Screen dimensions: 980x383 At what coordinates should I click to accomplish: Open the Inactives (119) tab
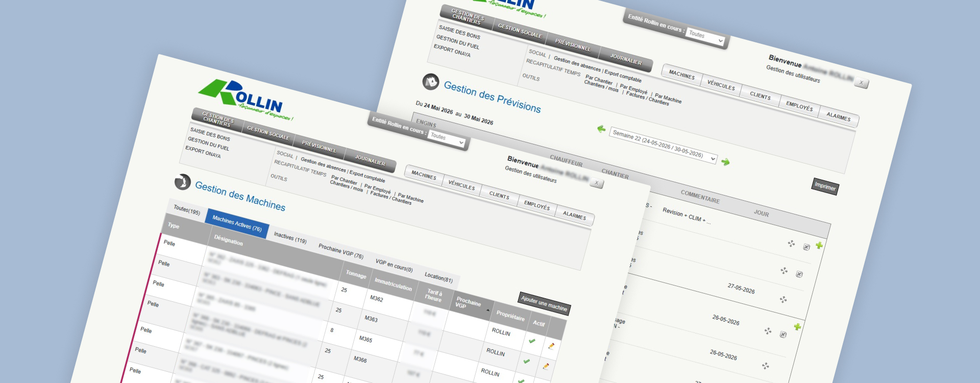[x=290, y=237]
